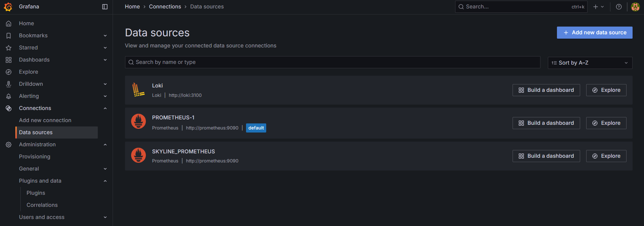Image resolution: width=644 pixels, height=226 pixels.
Task: Select Add new connection menu item
Action: coord(45,120)
